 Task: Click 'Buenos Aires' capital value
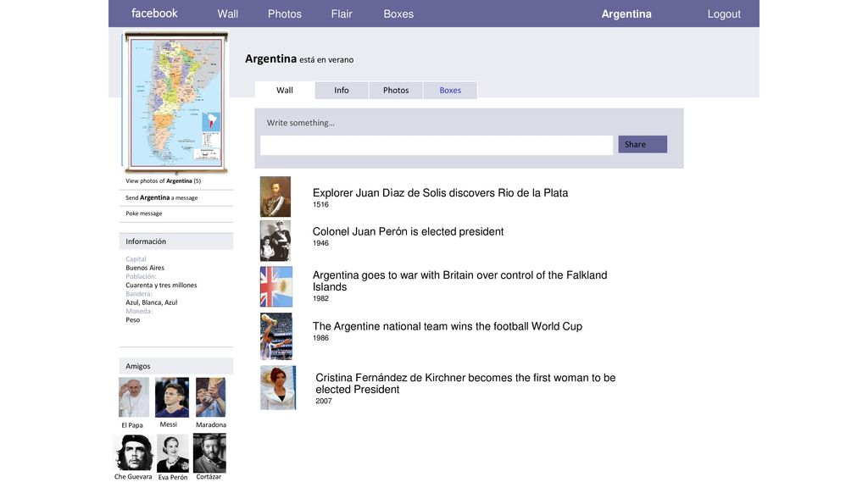click(144, 268)
